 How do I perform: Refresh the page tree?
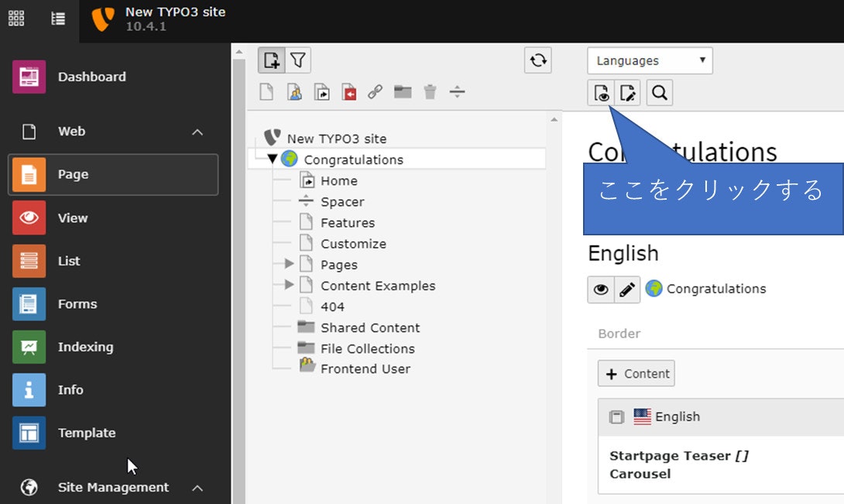(537, 60)
